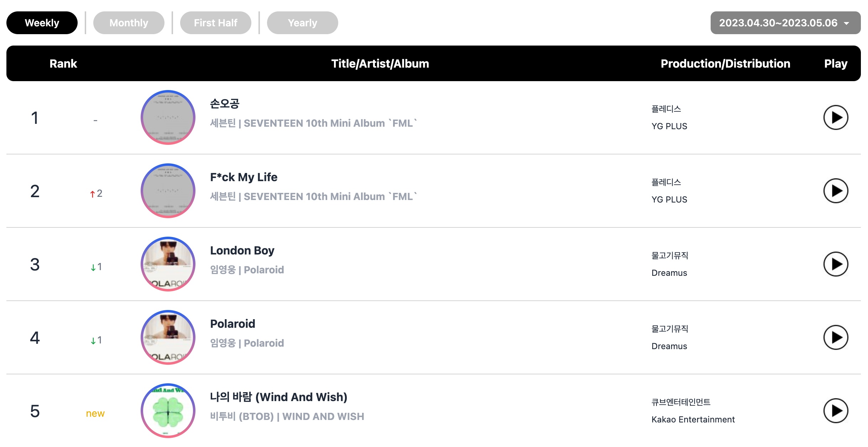Switch to the First Half chart tab
This screenshot has width=868, height=447.
point(216,23)
